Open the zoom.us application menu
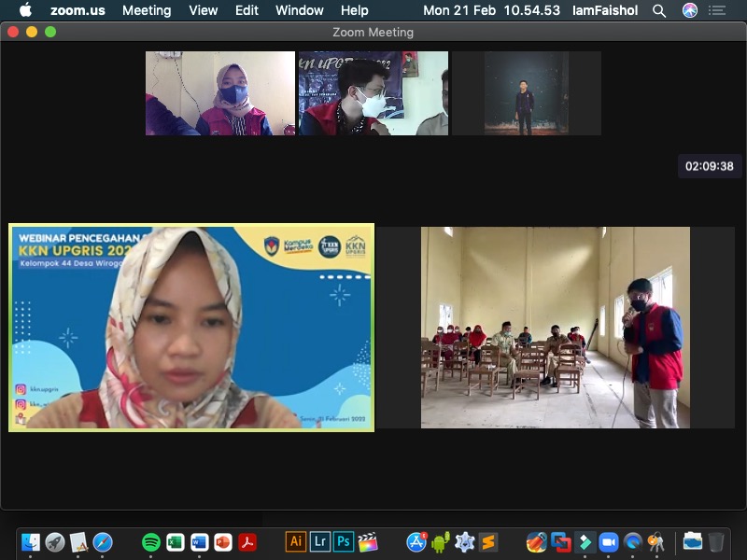The width and height of the screenshot is (747, 560). point(78,10)
